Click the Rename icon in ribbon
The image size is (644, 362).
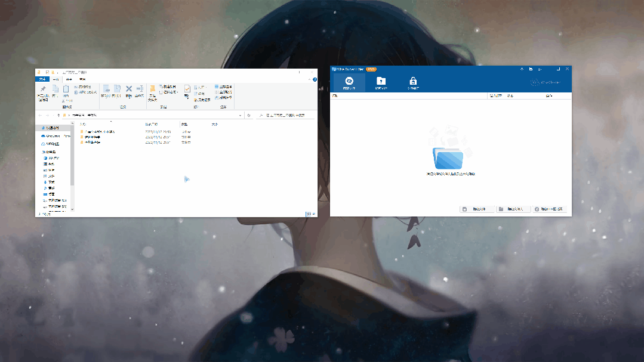[x=140, y=90]
